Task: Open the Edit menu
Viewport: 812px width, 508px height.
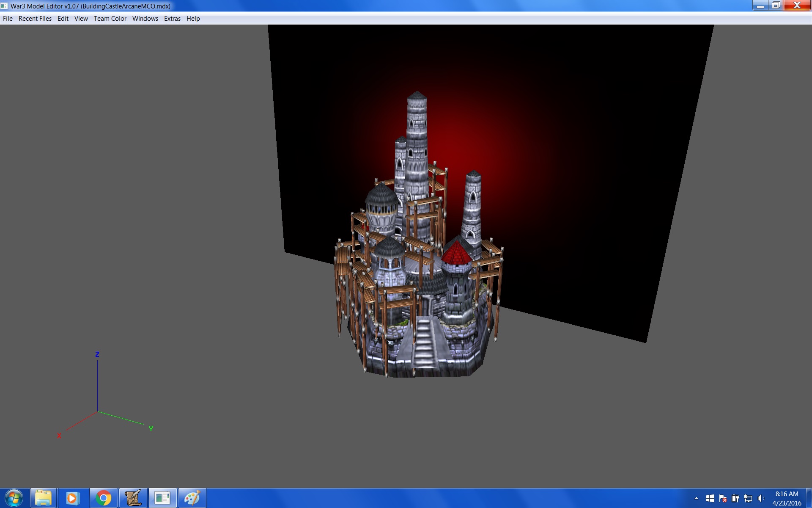Action: coord(63,19)
